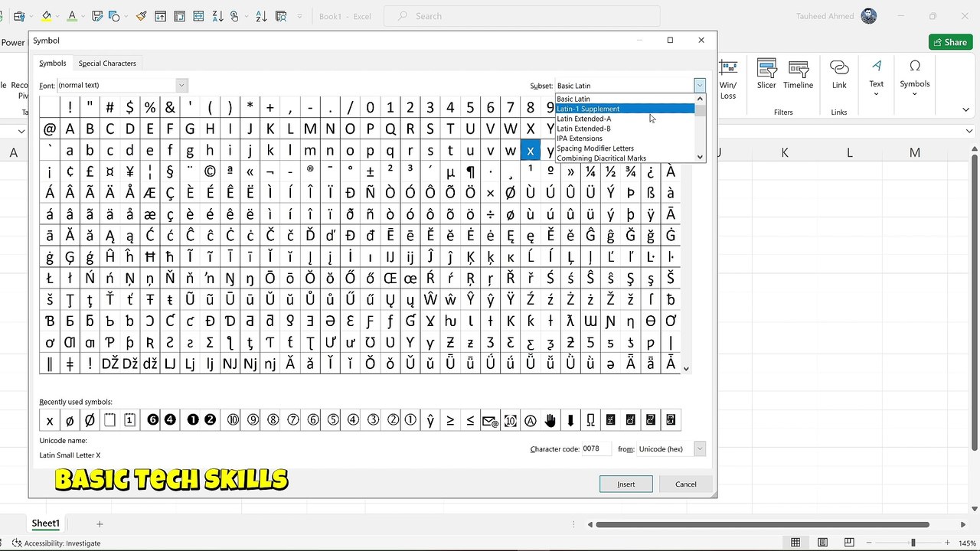Select the raised hand symbol in recent symbols
Screen dimensions: 980x551
click(550, 419)
